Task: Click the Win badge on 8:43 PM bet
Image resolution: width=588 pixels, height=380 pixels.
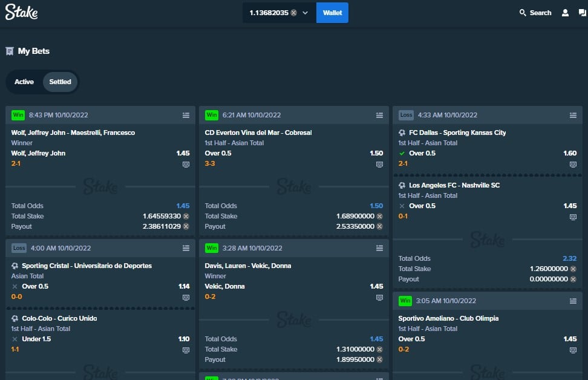Action: tap(18, 115)
